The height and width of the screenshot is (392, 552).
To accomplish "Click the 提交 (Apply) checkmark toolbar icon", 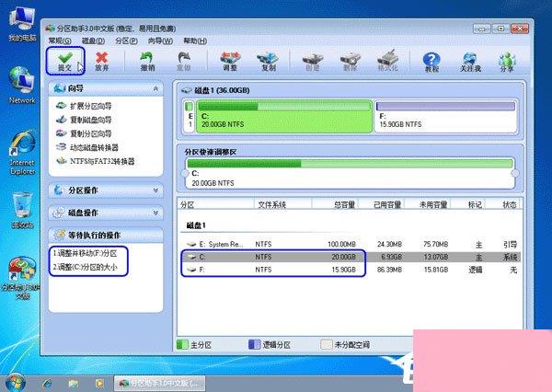I will (x=64, y=61).
